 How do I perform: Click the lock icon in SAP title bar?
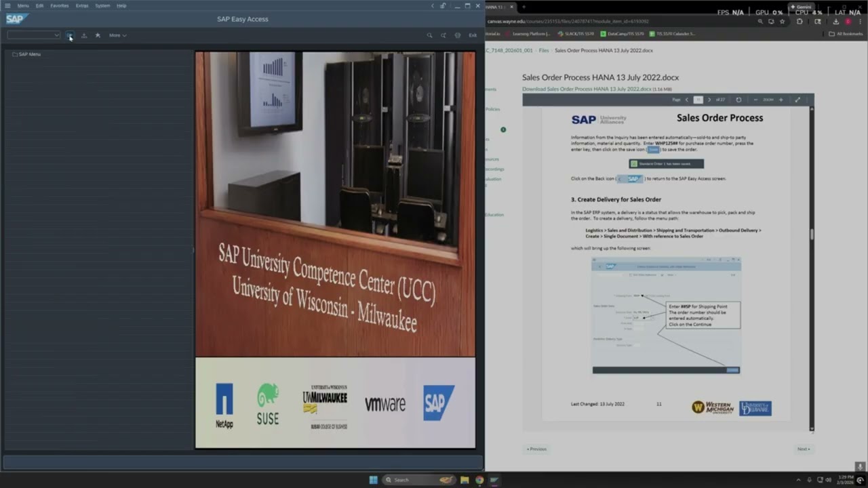coord(443,5)
